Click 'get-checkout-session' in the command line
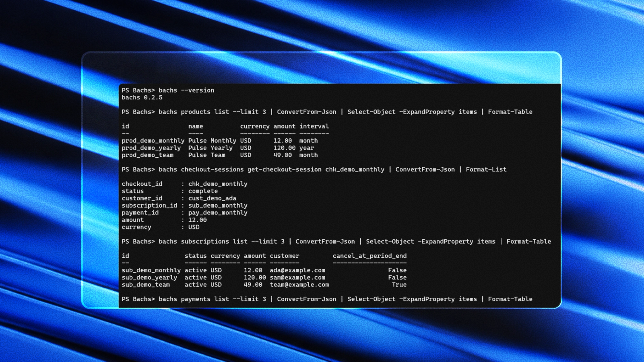Screen dimensions: 644x362 tap(285, 170)
